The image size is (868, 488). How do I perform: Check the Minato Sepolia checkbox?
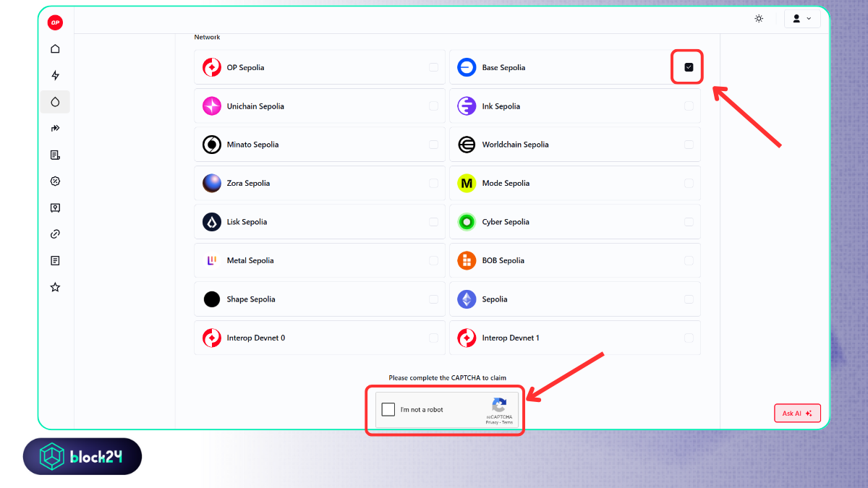pyautogui.click(x=433, y=145)
